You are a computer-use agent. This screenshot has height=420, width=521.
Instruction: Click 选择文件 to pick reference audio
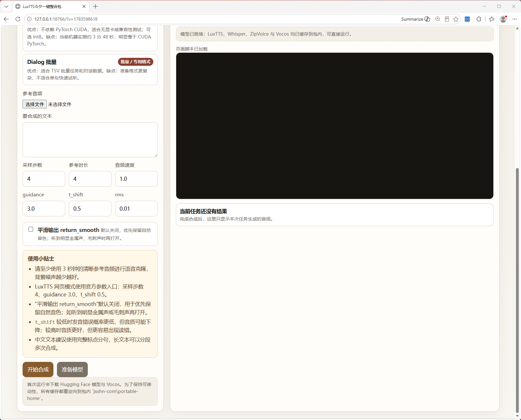(35, 104)
